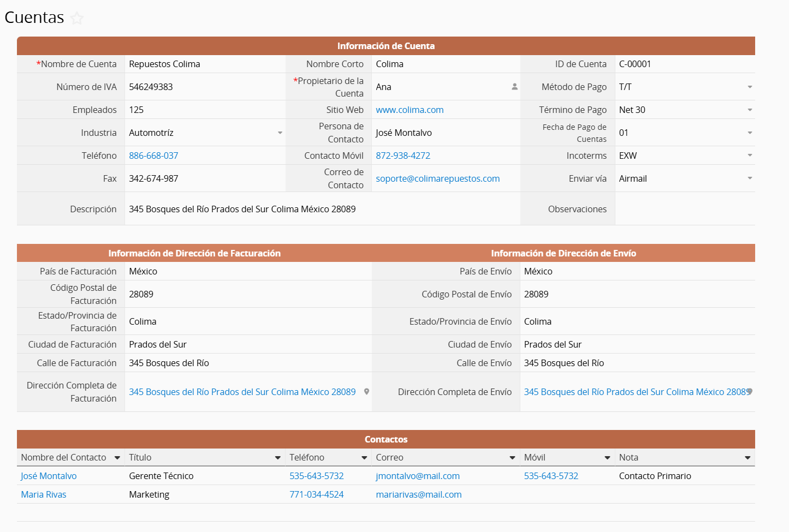Click the soporte@colimarepuestos.com email link
789x532 pixels.
coord(437,179)
